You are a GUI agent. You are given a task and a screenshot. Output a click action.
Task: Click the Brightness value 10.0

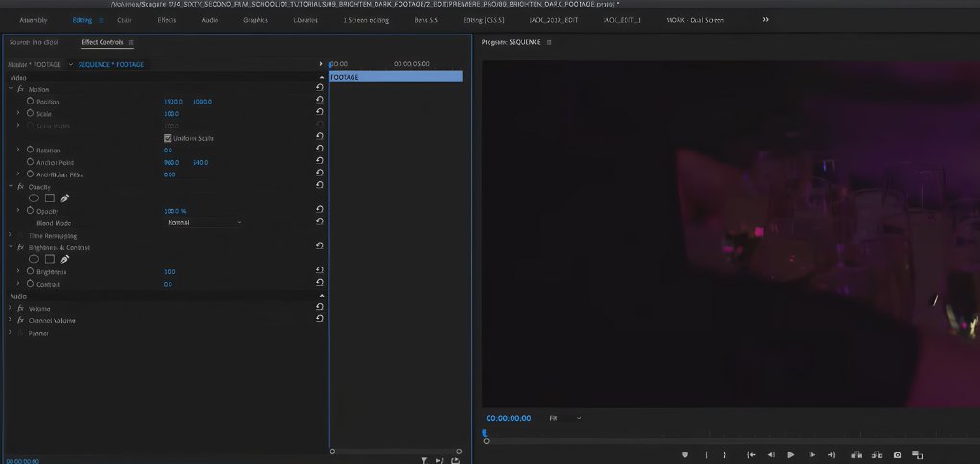click(x=170, y=272)
